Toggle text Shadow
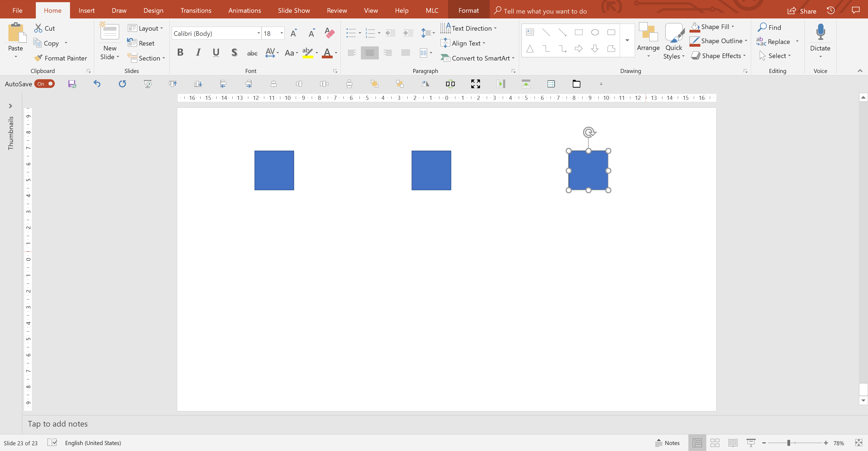The width and height of the screenshot is (868, 451). 234,53
